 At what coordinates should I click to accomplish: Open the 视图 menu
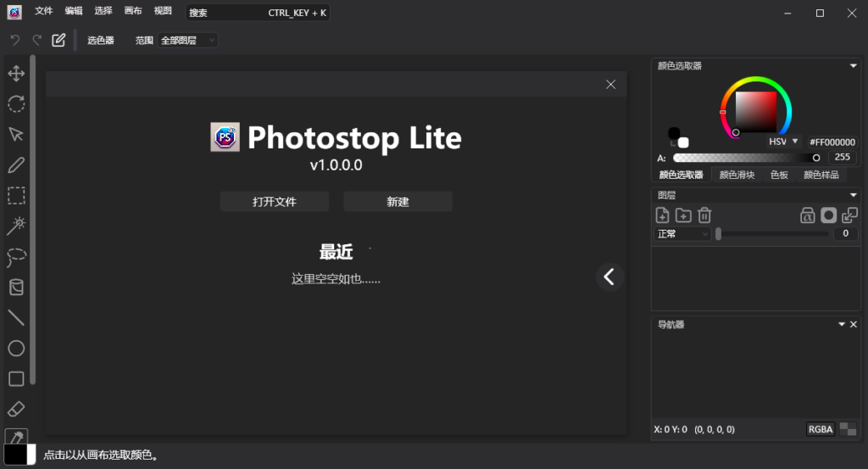point(163,11)
